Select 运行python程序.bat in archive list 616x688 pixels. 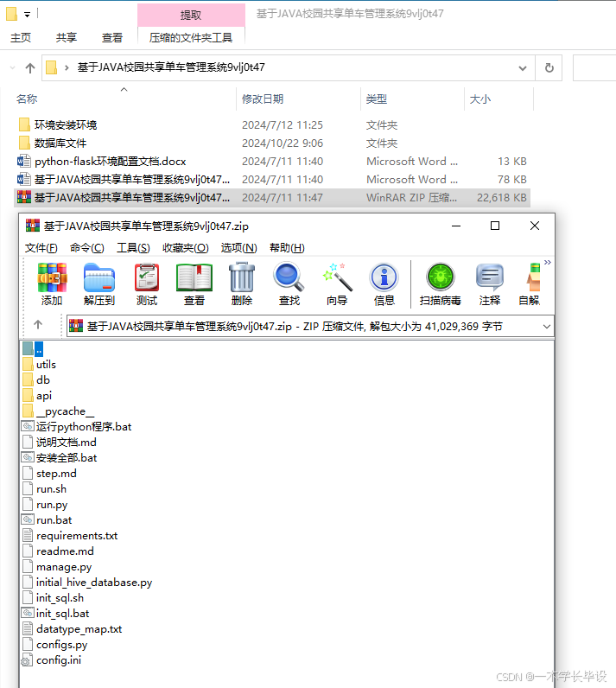click(77, 427)
